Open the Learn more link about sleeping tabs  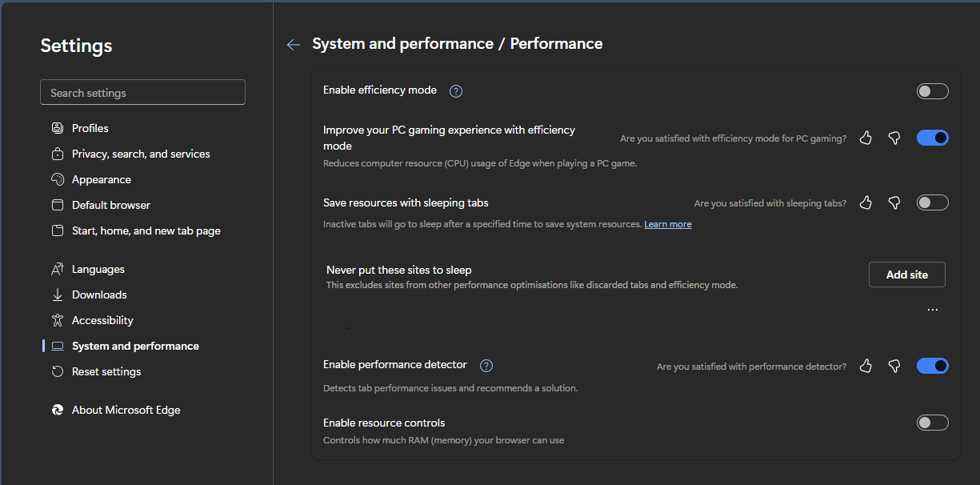[667, 223]
